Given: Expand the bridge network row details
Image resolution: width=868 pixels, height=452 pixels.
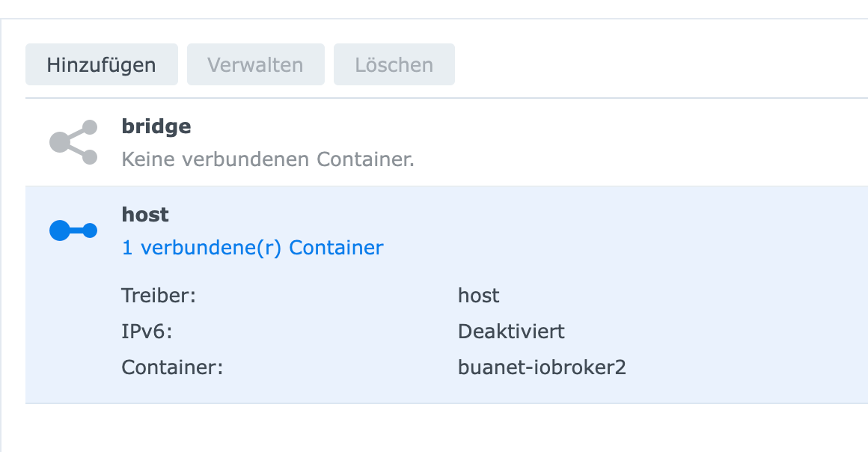Looking at the screenshot, I should (x=447, y=142).
